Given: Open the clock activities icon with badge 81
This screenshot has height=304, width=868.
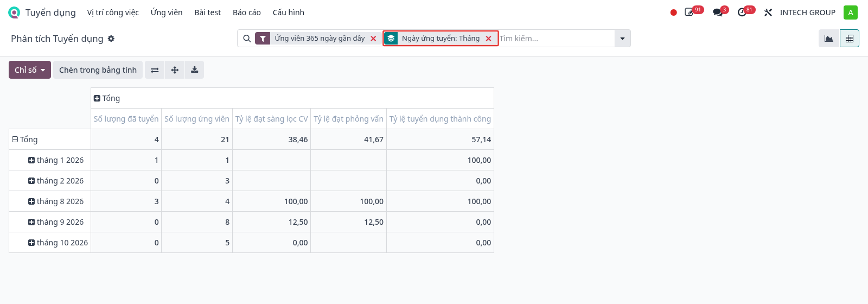Looking at the screenshot, I should [742, 12].
